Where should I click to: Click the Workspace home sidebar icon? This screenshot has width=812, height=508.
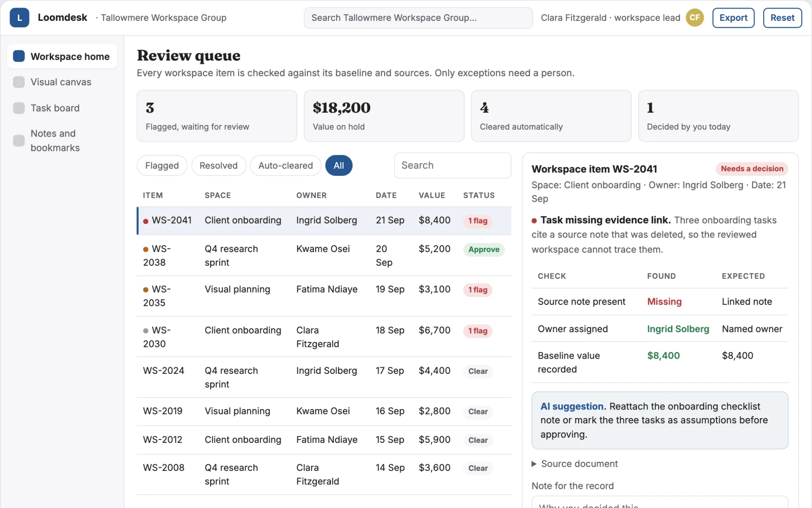[x=19, y=56]
